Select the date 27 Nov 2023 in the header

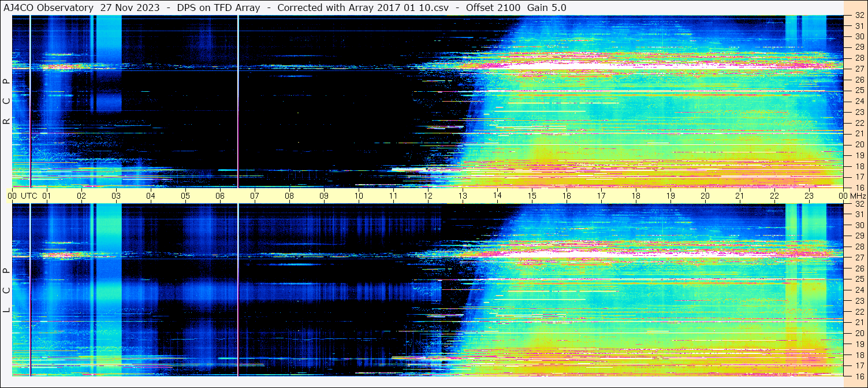point(130,8)
